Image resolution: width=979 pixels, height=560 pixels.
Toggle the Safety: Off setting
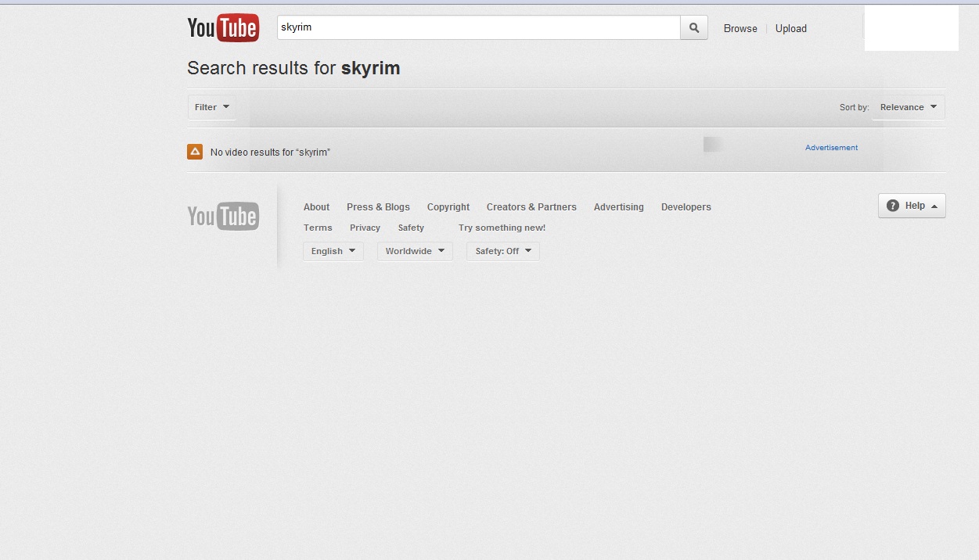502,251
